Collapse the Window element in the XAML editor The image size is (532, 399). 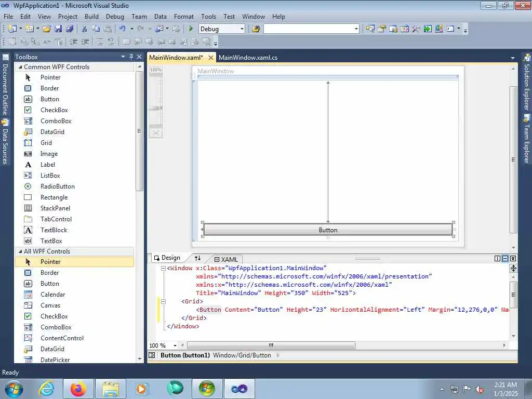coord(163,268)
